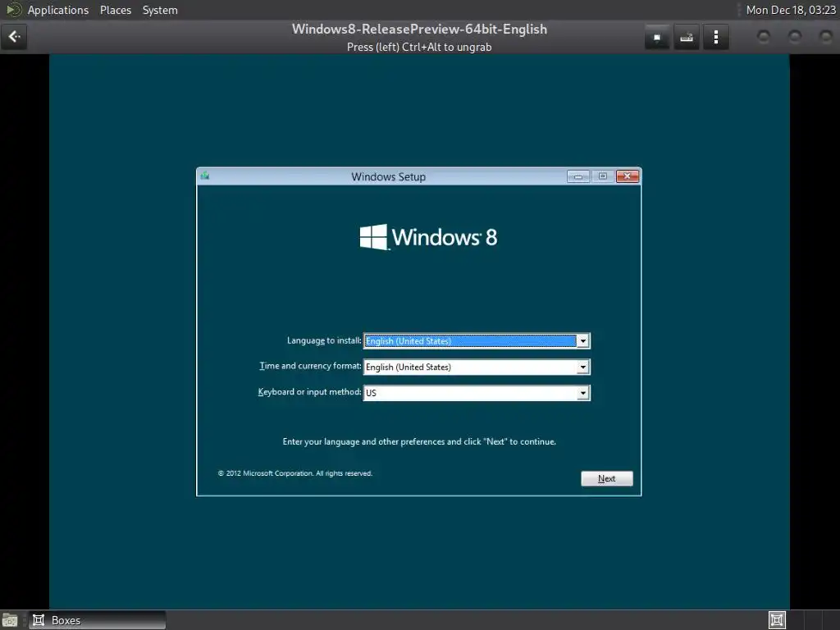Close the Windows Setup dialog

pyautogui.click(x=628, y=176)
